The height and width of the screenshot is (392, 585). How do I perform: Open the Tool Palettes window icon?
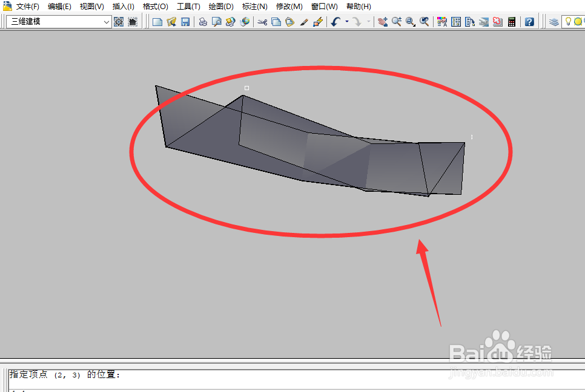tap(470, 22)
